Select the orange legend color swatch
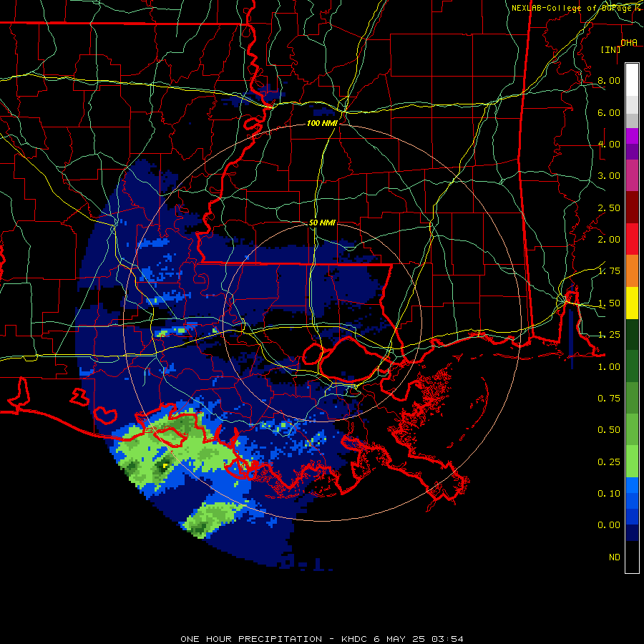644x644 pixels. coord(632,271)
